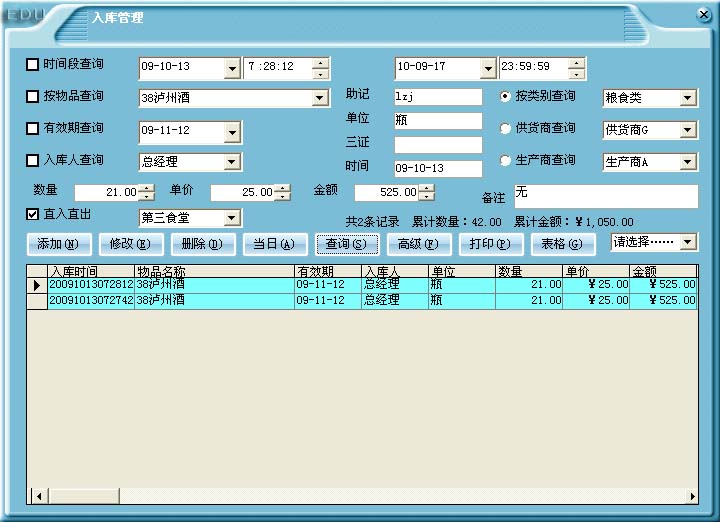Click the 修改(E) button

tap(131, 244)
